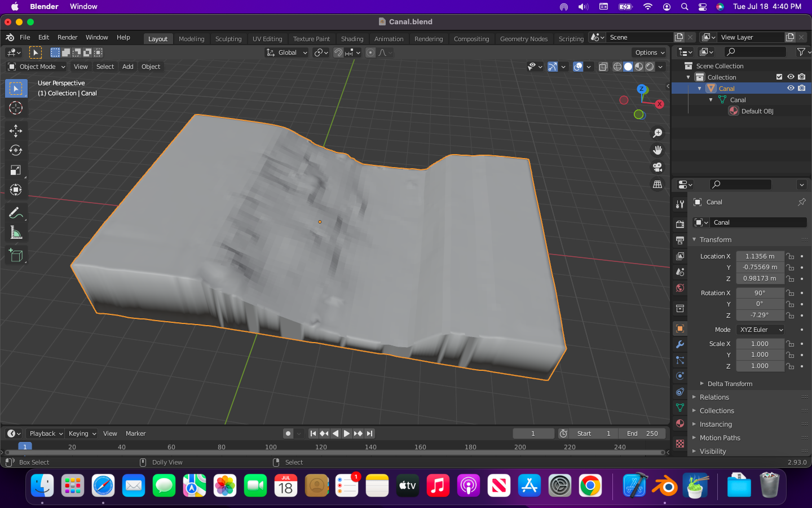The width and height of the screenshot is (812, 508).
Task: Open the Options dropdown
Action: click(x=650, y=52)
